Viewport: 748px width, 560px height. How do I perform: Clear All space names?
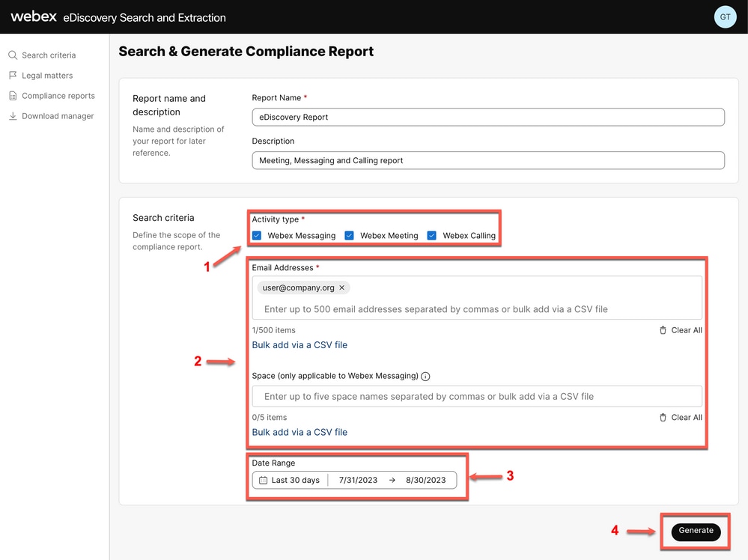(687, 417)
